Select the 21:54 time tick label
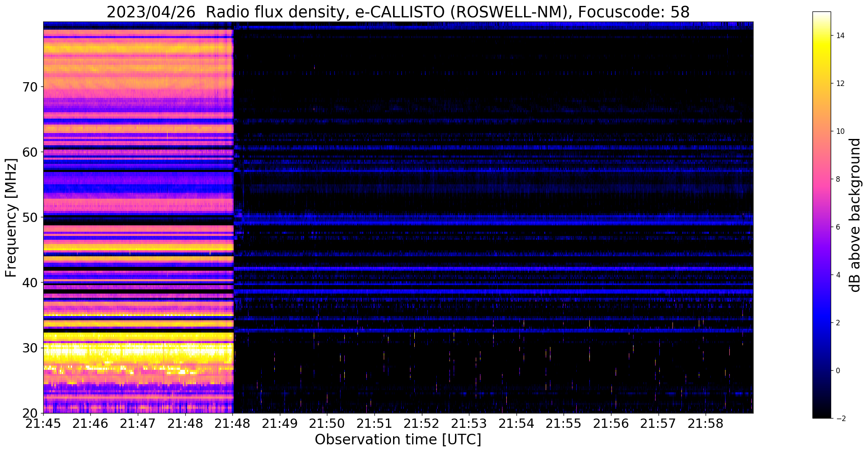Screen dimensions: 868x452 [516, 423]
